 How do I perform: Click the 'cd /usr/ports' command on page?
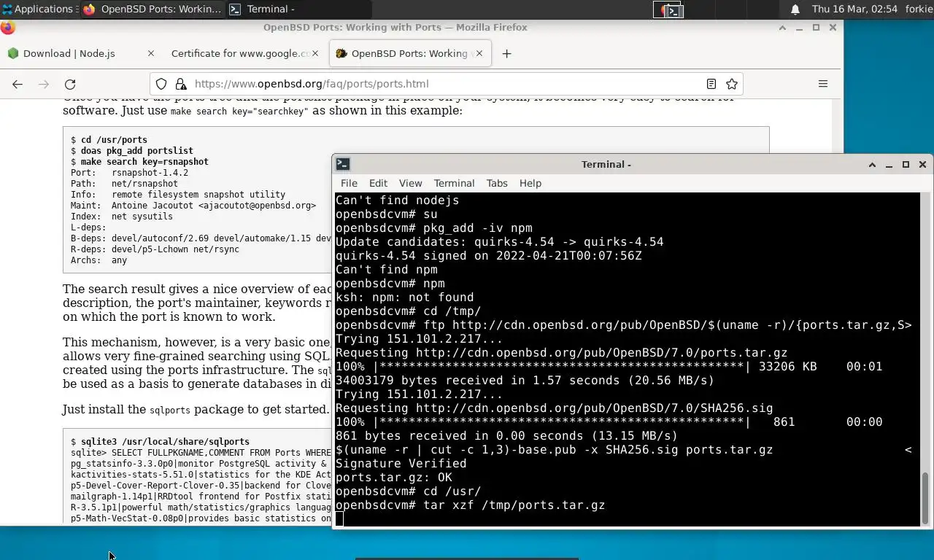(114, 140)
